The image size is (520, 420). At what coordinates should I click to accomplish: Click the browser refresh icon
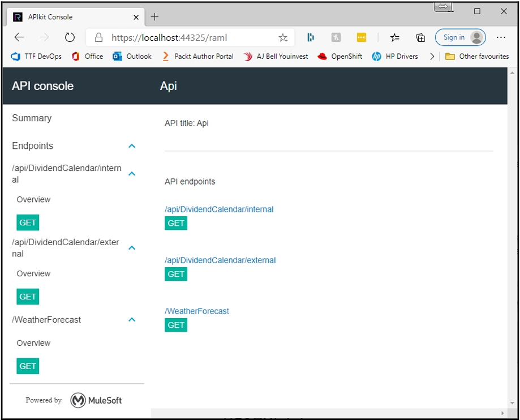tap(70, 38)
